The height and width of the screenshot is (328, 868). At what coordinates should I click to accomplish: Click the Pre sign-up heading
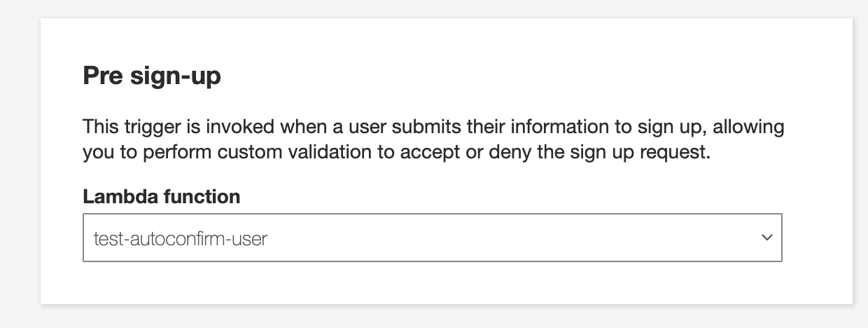click(x=152, y=76)
